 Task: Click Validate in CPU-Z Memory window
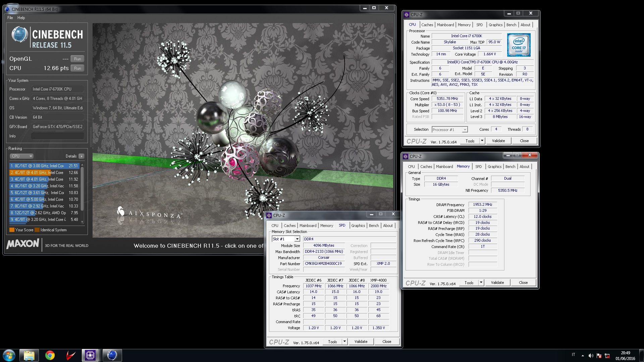pyautogui.click(x=497, y=283)
